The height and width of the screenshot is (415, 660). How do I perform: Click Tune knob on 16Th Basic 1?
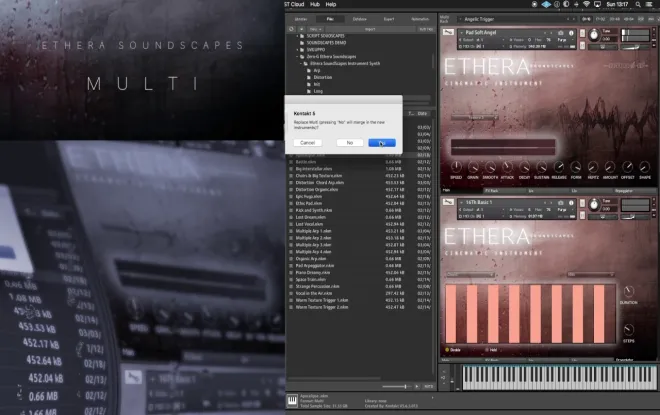point(594,205)
